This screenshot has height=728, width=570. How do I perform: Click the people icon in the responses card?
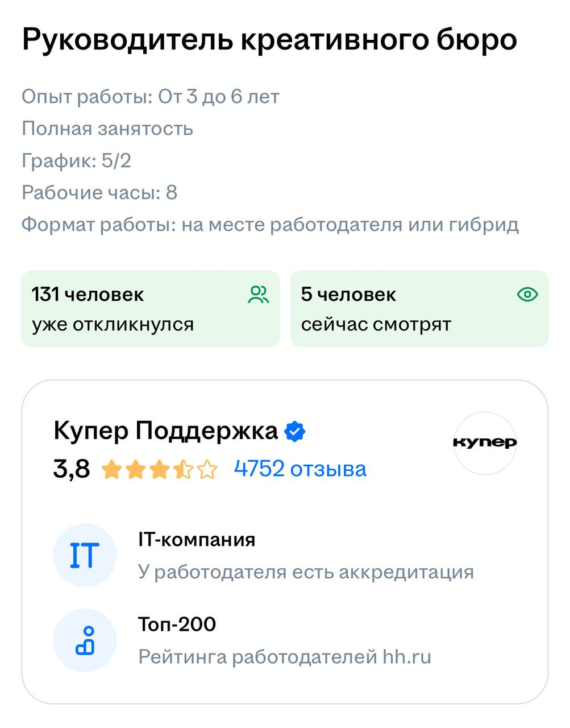(x=259, y=295)
